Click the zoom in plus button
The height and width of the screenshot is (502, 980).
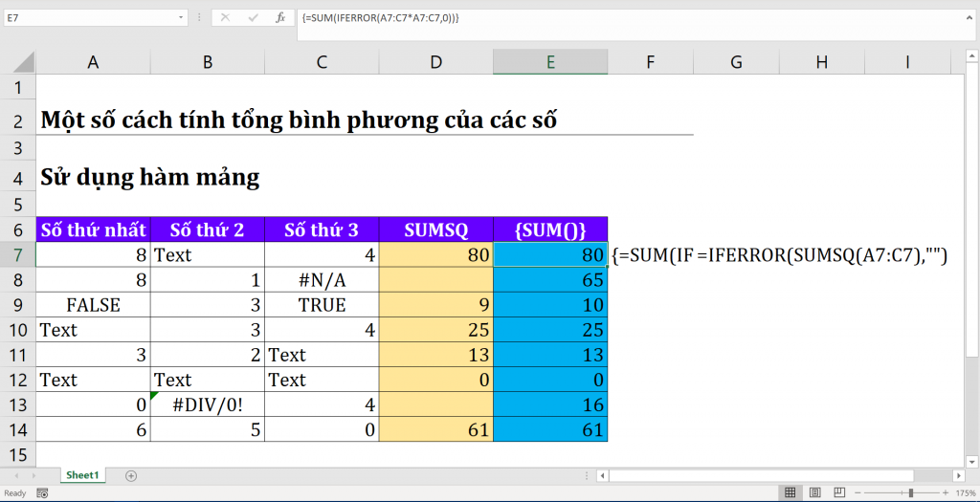(x=946, y=493)
